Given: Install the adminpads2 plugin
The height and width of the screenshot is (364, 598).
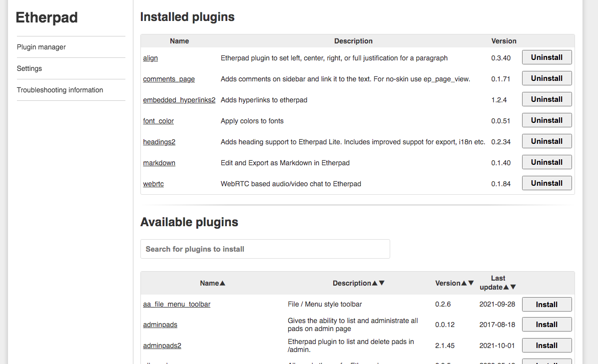Looking at the screenshot, I should click(x=547, y=346).
